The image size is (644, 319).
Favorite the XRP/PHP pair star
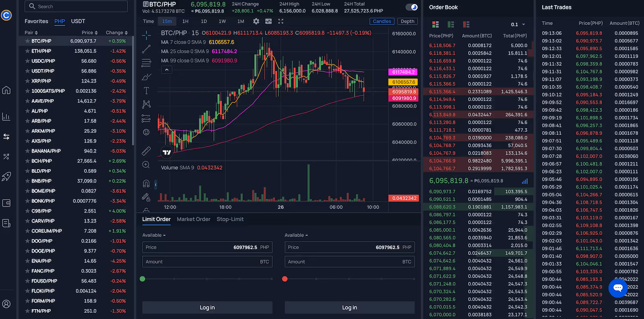27,81
